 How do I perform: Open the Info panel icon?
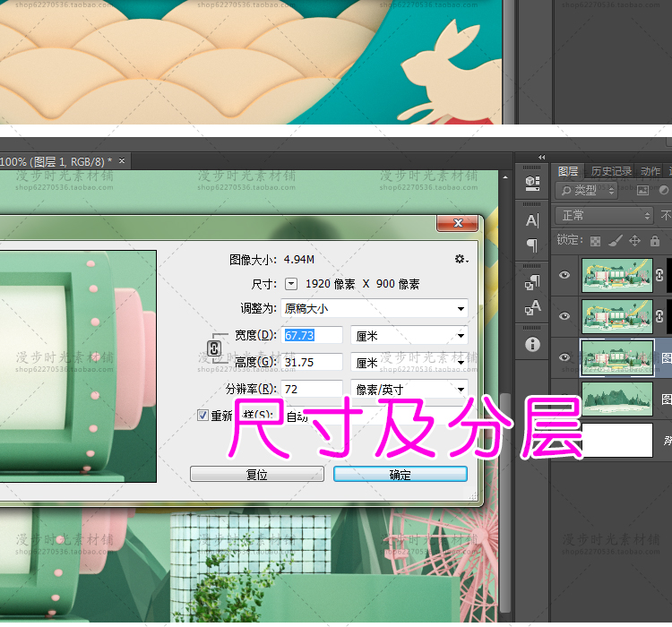pos(532,343)
